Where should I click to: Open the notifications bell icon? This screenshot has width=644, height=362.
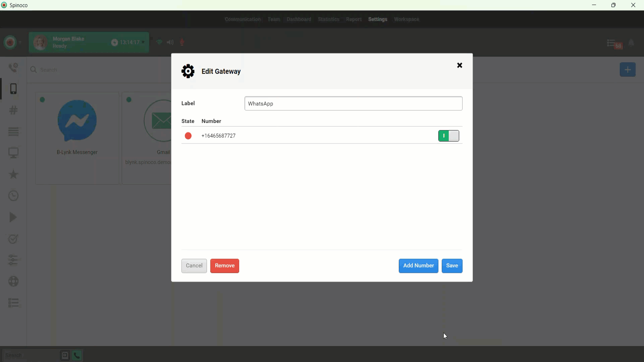click(631, 43)
